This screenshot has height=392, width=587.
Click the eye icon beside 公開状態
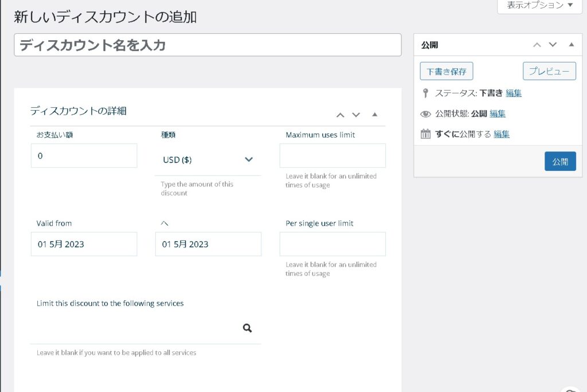(x=425, y=113)
